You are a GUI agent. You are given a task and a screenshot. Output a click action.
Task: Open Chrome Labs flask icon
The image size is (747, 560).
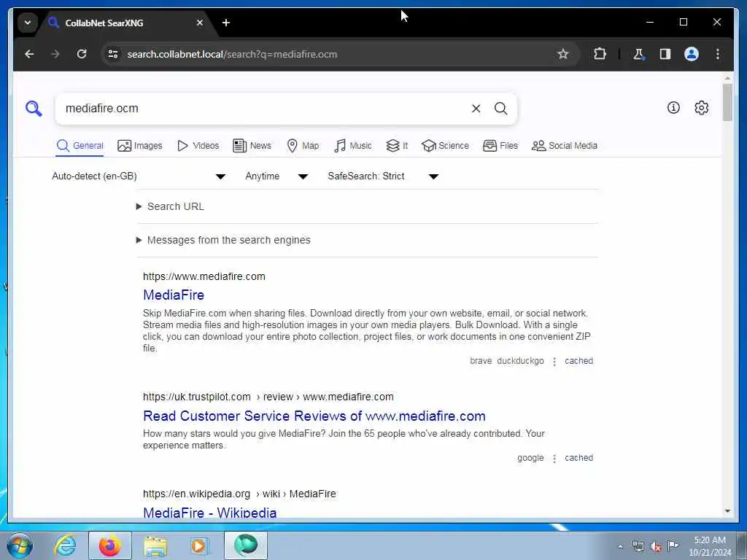click(x=638, y=54)
